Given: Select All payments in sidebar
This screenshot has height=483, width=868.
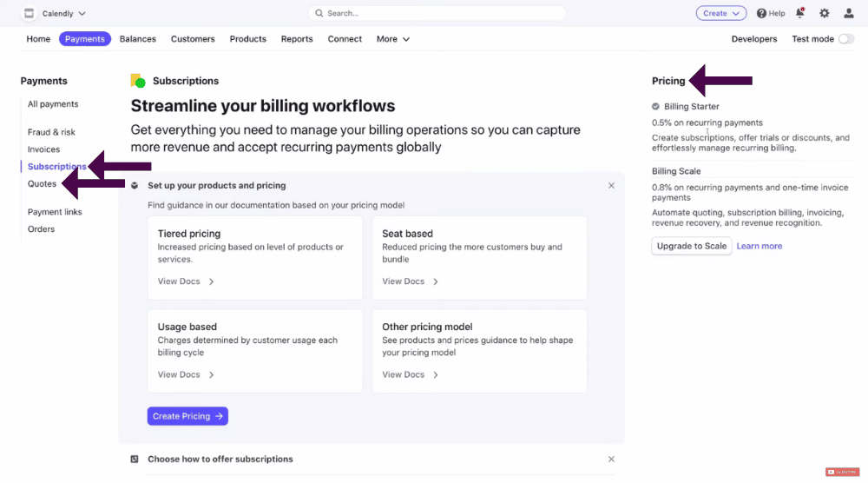Looking at the screenshot, I should (53, 104).
